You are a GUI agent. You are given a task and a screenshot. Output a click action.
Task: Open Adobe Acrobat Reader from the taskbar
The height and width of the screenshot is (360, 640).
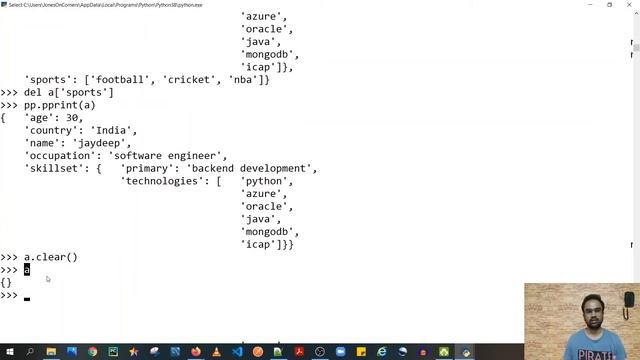tap(299, 351)
